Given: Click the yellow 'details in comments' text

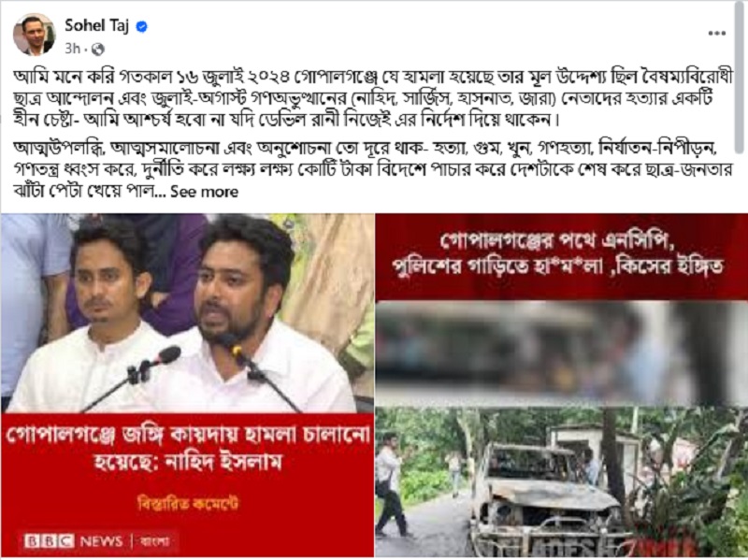Looking at the screenshot, I should 188,503.
